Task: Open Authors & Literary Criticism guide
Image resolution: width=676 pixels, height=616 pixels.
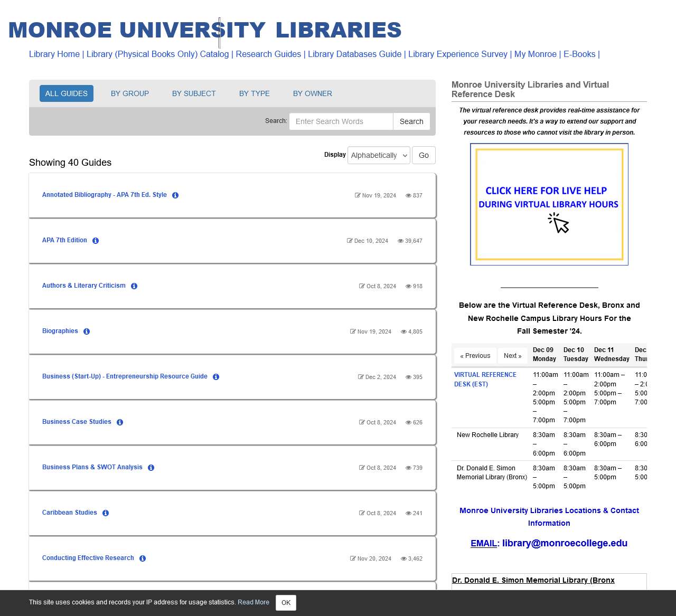Action: pyautogui.click(x=84, y=286)
